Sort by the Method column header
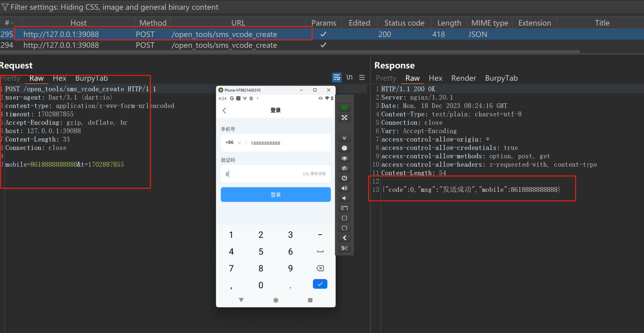Image resolution: width=644 pixels, height=333 pixels. pyautogui.click(x=153, y=23)
